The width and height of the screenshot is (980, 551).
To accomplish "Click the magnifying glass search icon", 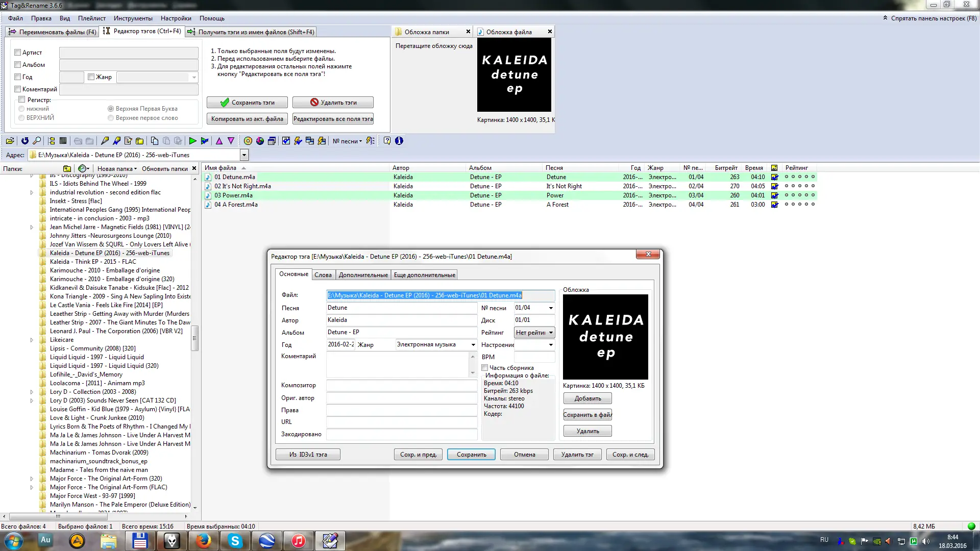I will 37,141.
